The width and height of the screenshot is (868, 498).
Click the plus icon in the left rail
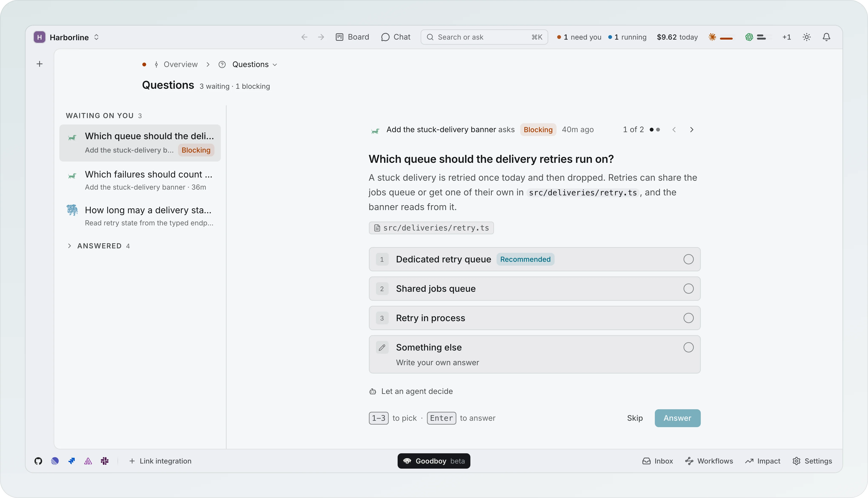40,64
